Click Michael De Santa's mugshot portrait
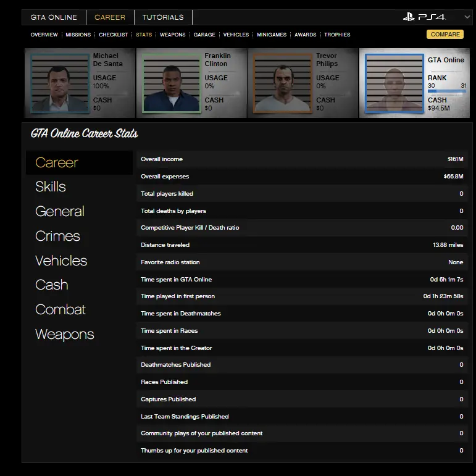Screen dimensions: 476x476 click(59, 83)
